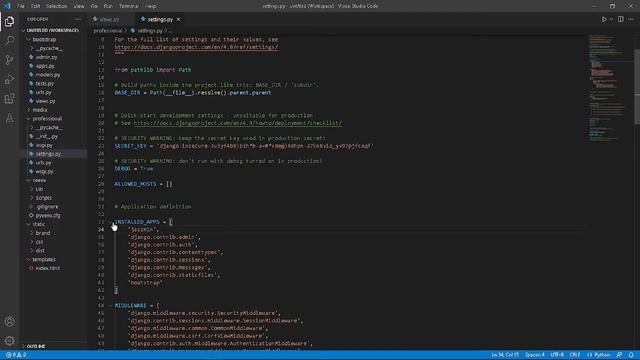Open the .gitignore file
The image size is (640, 360).
click(x=47, y=207)
